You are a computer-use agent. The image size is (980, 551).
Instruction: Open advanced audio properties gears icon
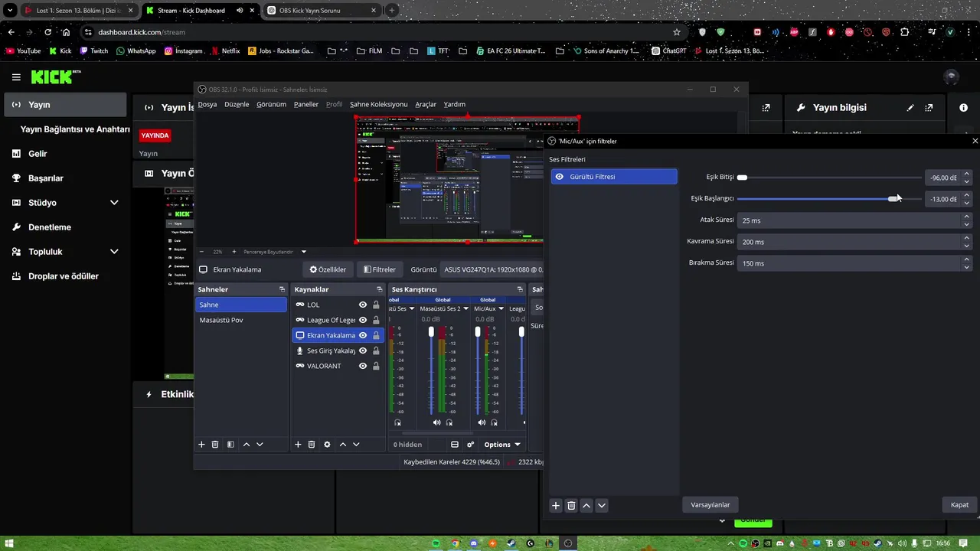point(470,445)
